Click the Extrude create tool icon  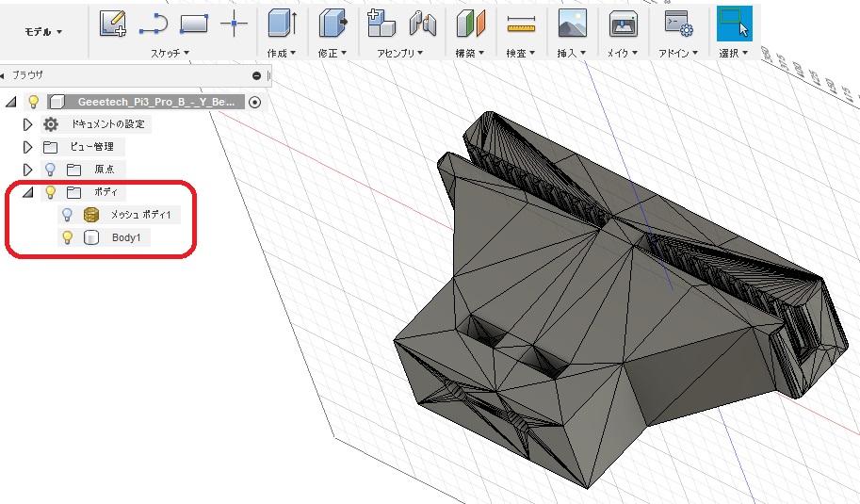tap(283, 24)
